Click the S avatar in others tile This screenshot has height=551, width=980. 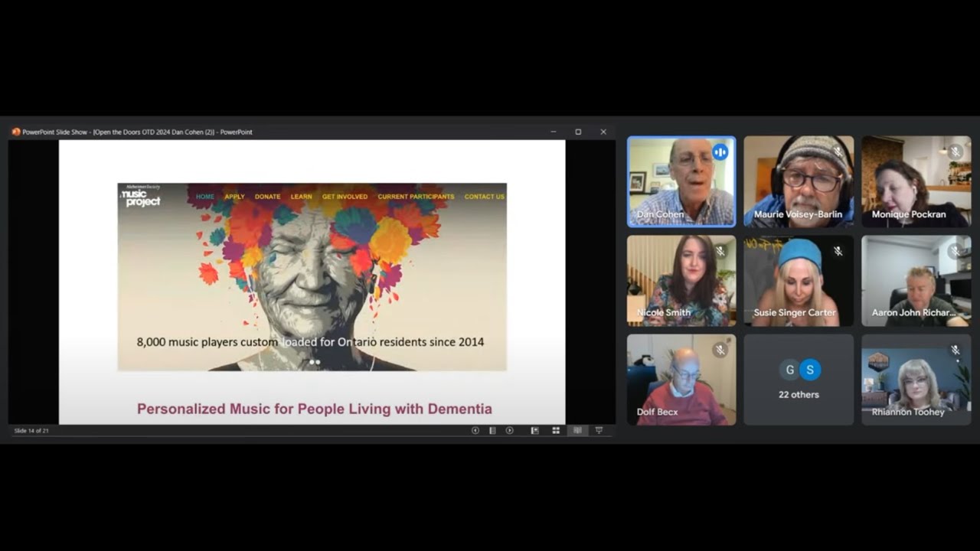click(x=809, y=370)
